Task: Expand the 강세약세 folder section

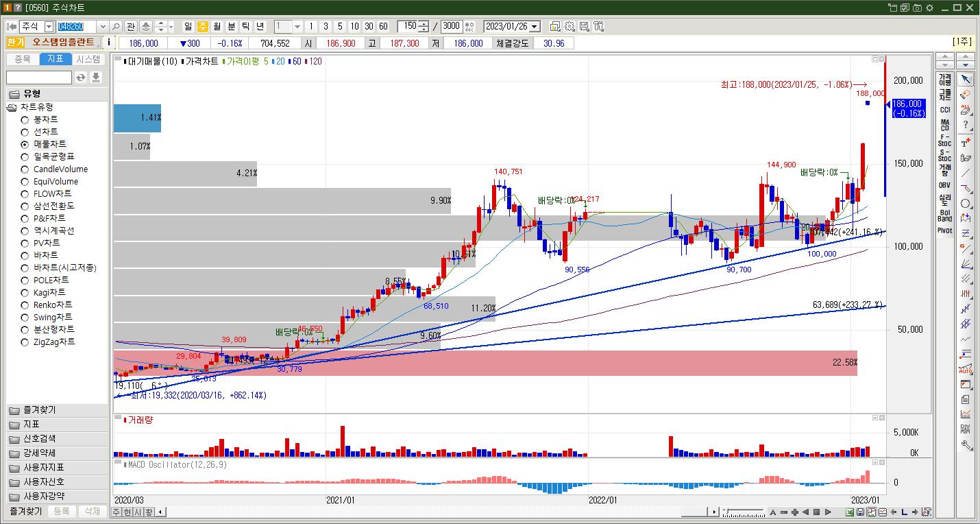Action: 57,453
